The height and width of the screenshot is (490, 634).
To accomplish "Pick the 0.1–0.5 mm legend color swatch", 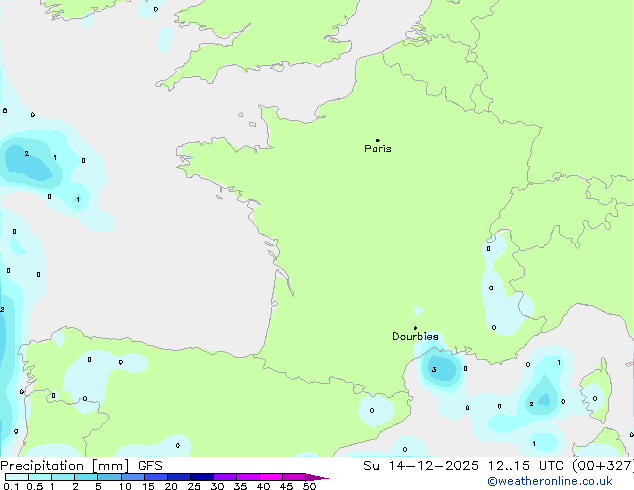I will tap(17, 477).
